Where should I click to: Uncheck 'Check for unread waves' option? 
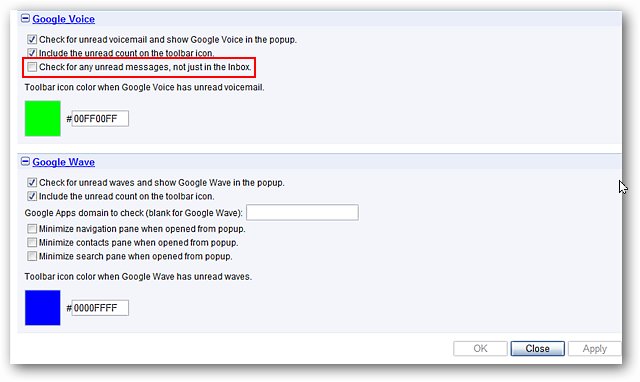point(32,182)
